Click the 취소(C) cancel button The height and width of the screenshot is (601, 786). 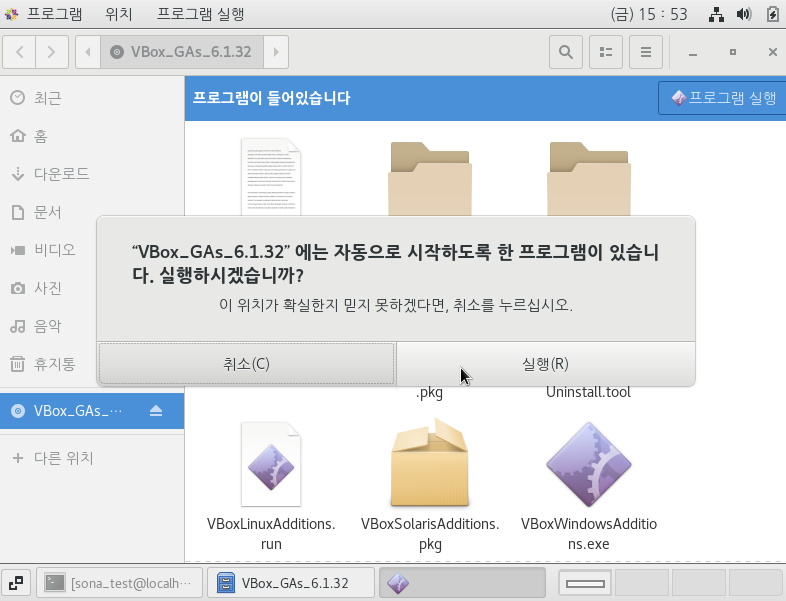pyautogui.click(x=246, y=364)
